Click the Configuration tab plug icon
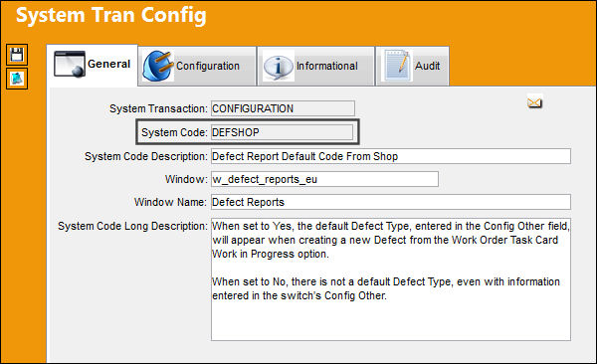Viewport: 597px width, 364px height. 158,66
